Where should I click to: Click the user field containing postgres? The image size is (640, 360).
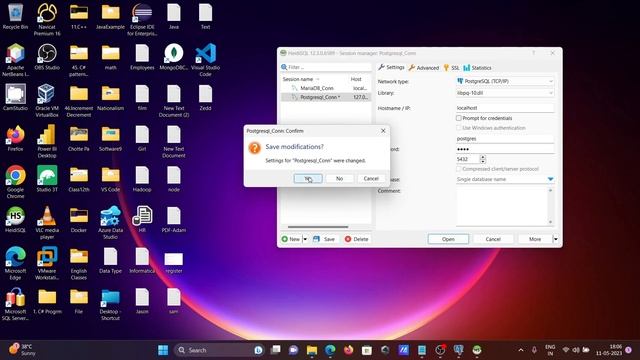505,138
